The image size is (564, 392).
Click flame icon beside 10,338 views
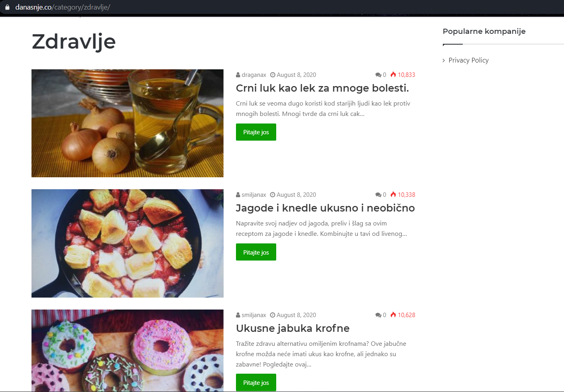click(393, 194)
